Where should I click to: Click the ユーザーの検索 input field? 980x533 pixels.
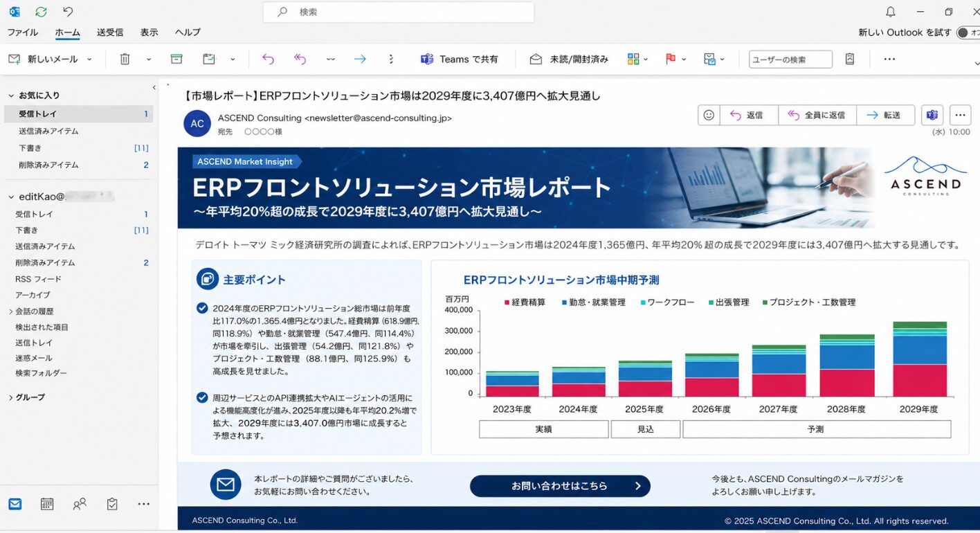[x=790, y=60]
